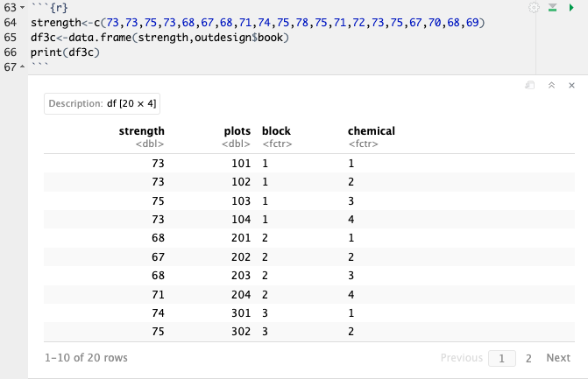Run current chunk green play button
This screenshot has height=379, width=588.
click(x=571, y=7)
